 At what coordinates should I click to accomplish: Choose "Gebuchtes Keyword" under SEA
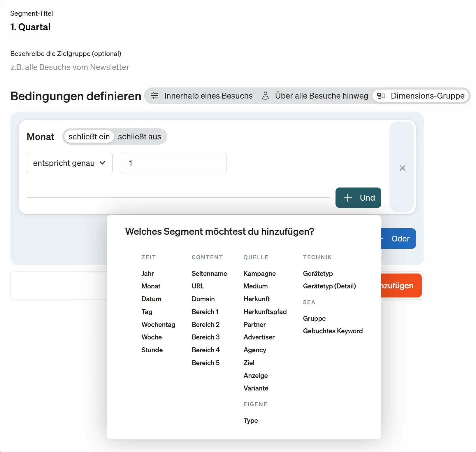point(333,331)
